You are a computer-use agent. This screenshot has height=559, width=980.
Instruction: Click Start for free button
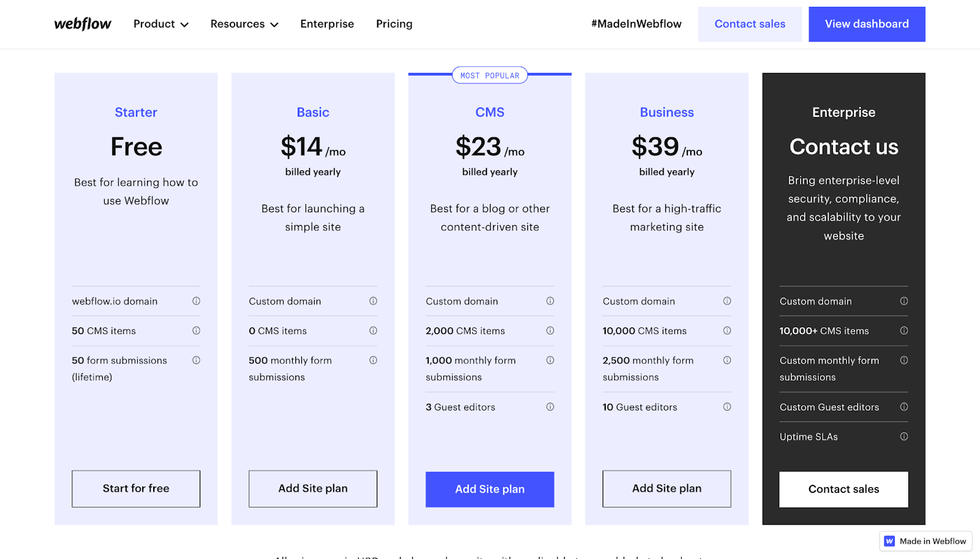point(136,489)
